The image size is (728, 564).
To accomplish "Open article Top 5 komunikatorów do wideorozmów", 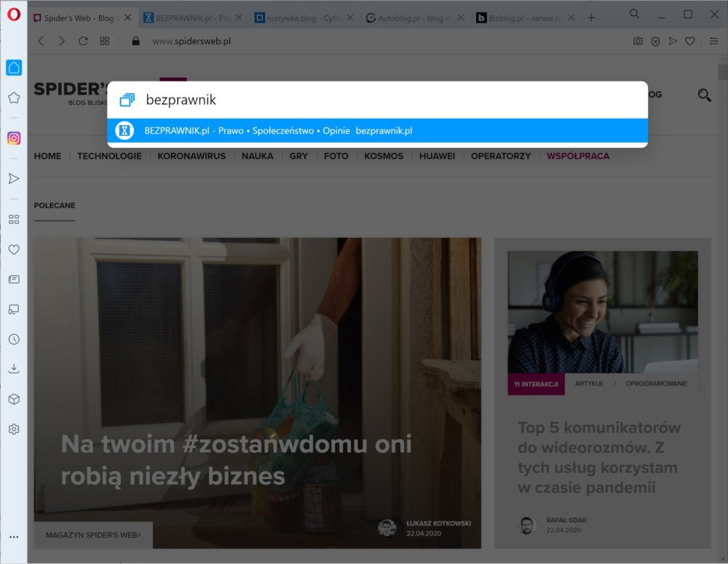I will coord(599,458).
